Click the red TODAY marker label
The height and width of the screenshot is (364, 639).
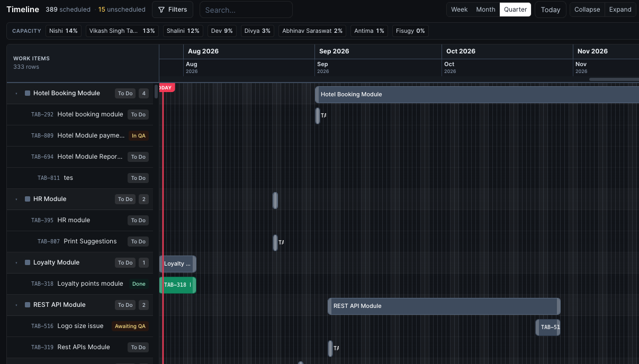[166, 87]
